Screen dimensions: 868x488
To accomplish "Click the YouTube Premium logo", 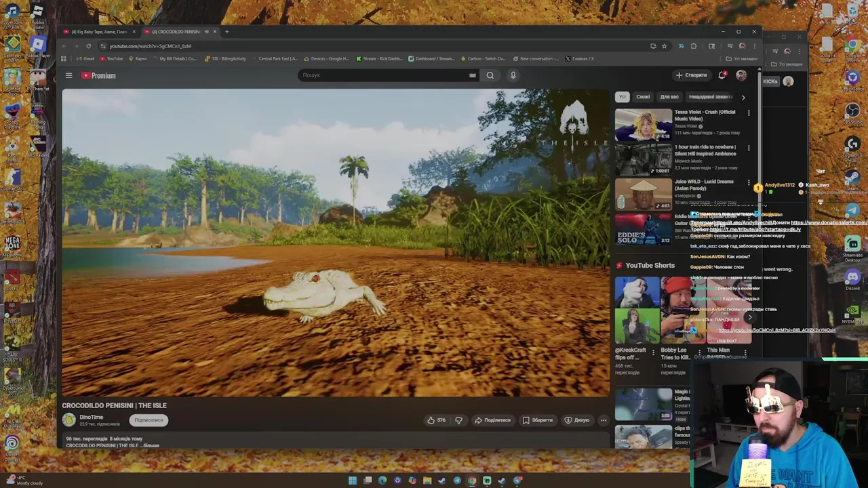I will (98, 75).
